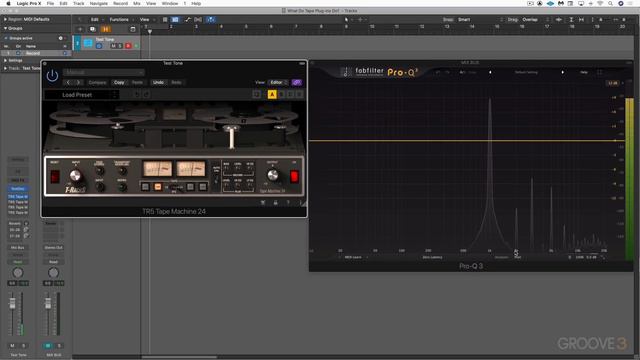Screen dimensions: 640x360
Task: Open the Help menu in menu bar
Action: [x=196, y=3]
